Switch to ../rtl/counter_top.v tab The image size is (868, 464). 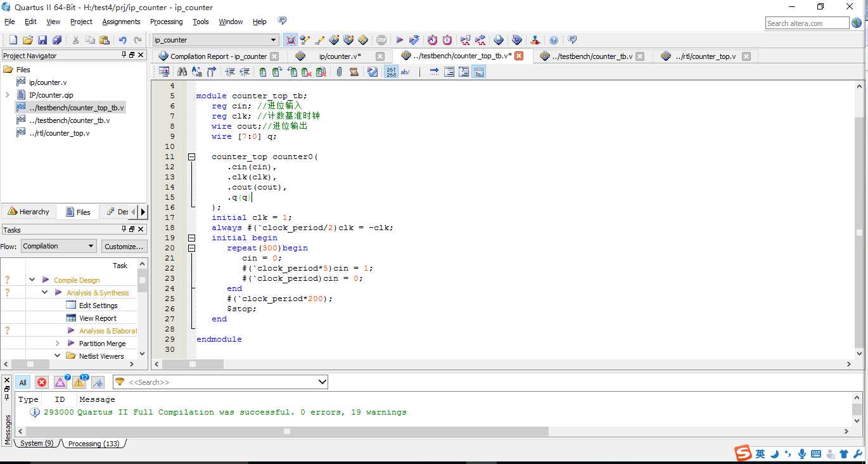(x=705, y=56)
